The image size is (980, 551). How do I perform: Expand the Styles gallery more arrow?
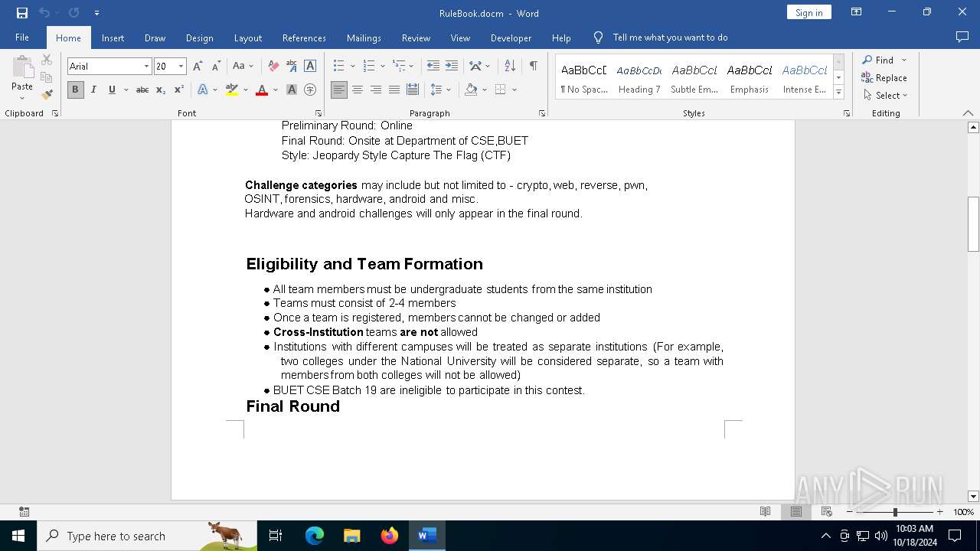(838, 93)
